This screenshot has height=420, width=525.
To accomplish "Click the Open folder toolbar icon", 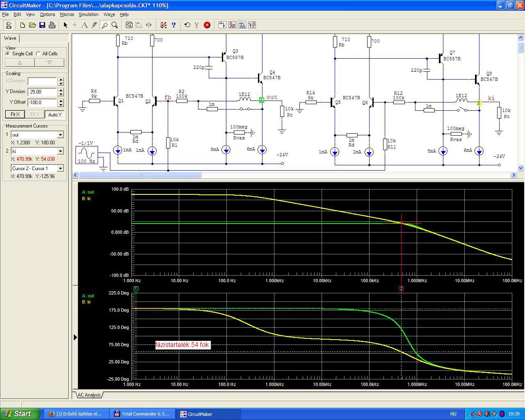I will 32,25.
